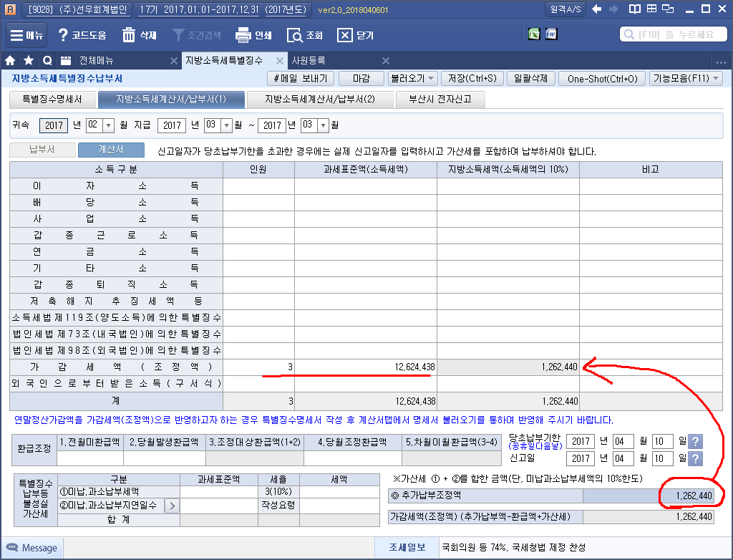Image resolution: width=733 pixels, height=560 pixels.
Task: Open favorites with the star icon
Action: [x=29, y=61]
